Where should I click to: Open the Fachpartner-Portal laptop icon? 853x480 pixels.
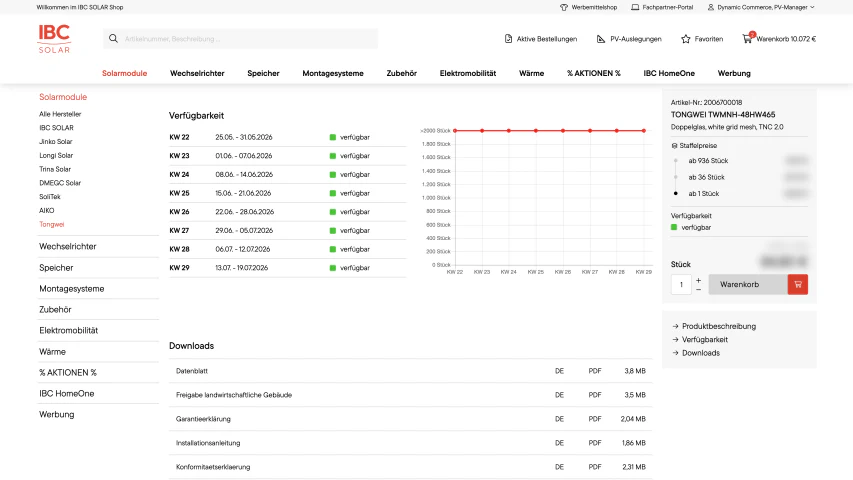click(635, 7)
